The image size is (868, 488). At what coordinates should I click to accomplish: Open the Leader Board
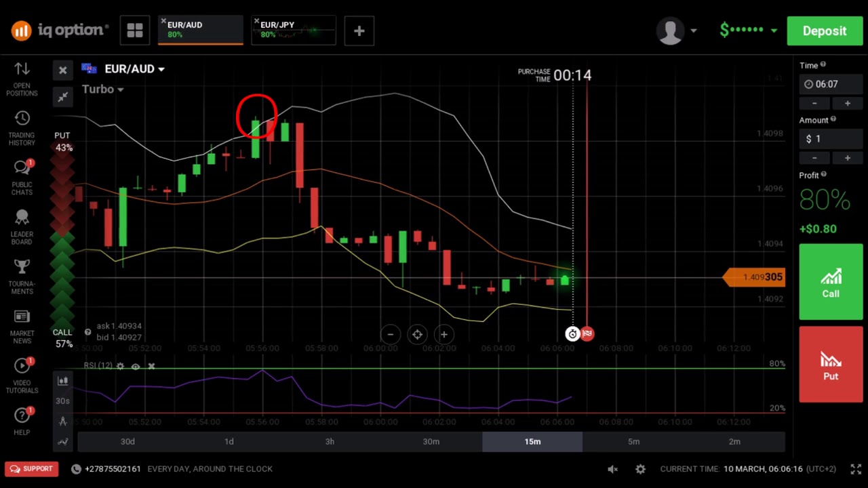pos(22,228)
